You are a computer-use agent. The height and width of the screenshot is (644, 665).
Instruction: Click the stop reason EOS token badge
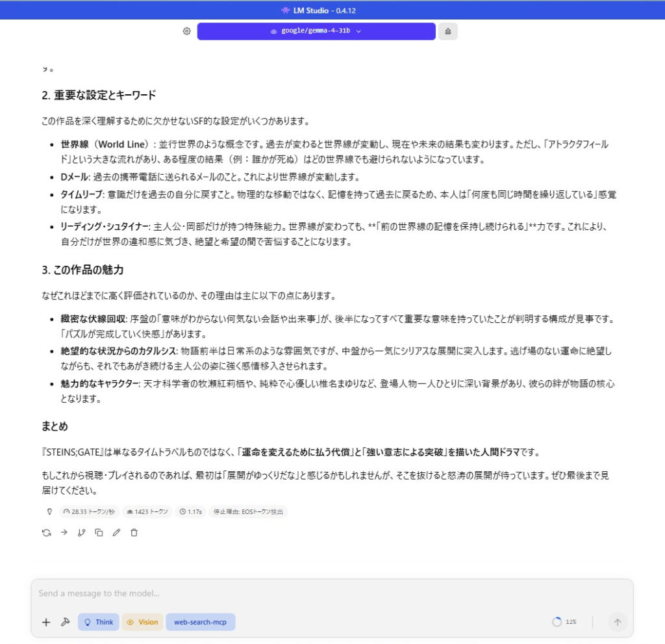coord(248,511)
